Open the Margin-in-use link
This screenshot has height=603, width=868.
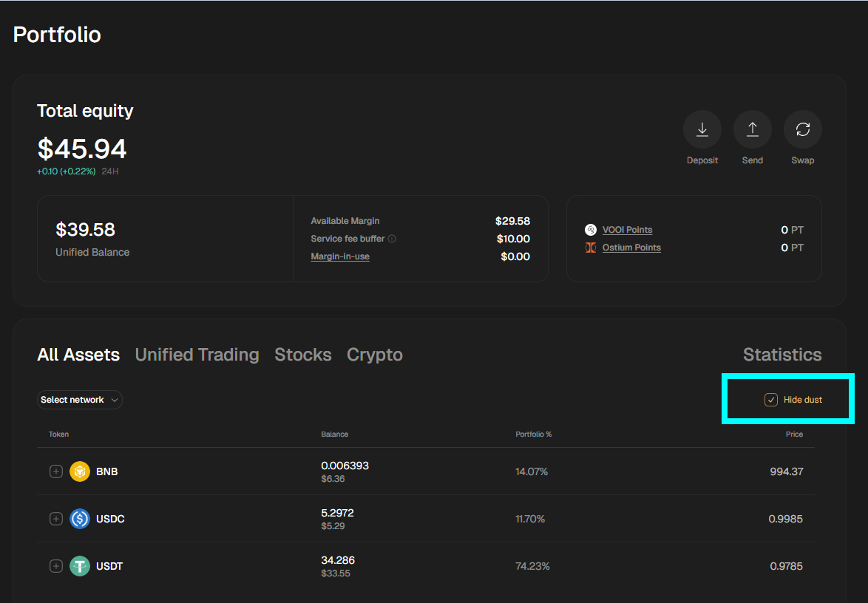point(340,256)
